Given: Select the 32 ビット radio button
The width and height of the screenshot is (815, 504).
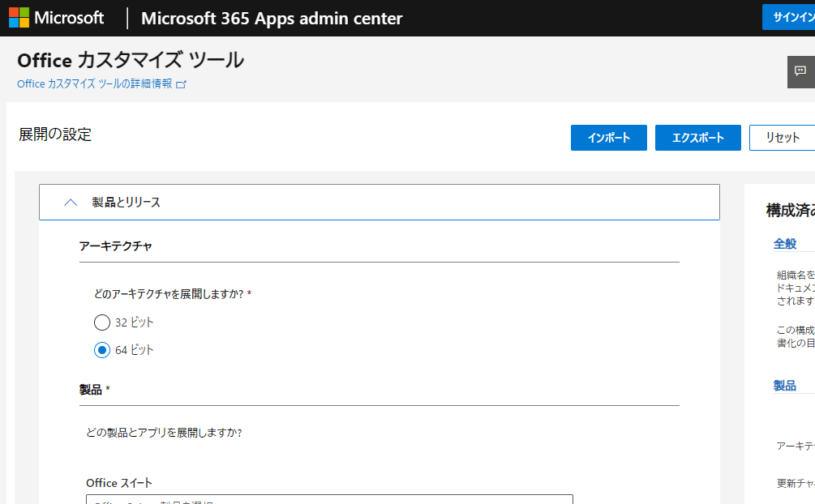Looking at the screenshot, I should 102,322.
